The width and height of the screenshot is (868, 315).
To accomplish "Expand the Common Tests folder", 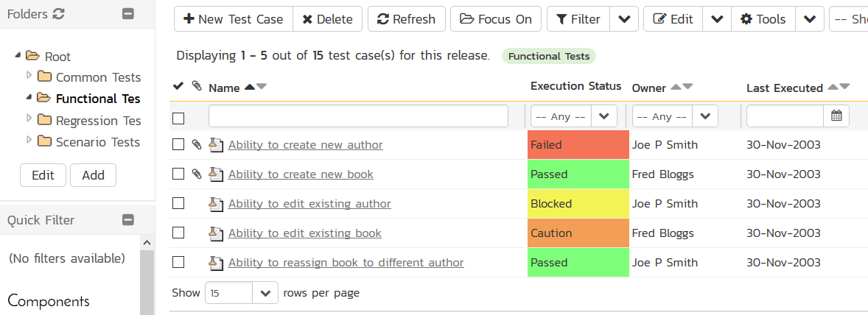I will [29, 76].
